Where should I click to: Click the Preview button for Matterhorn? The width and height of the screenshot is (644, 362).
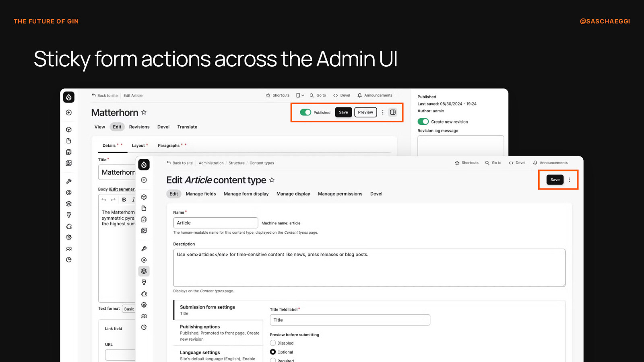coord(365,112)
